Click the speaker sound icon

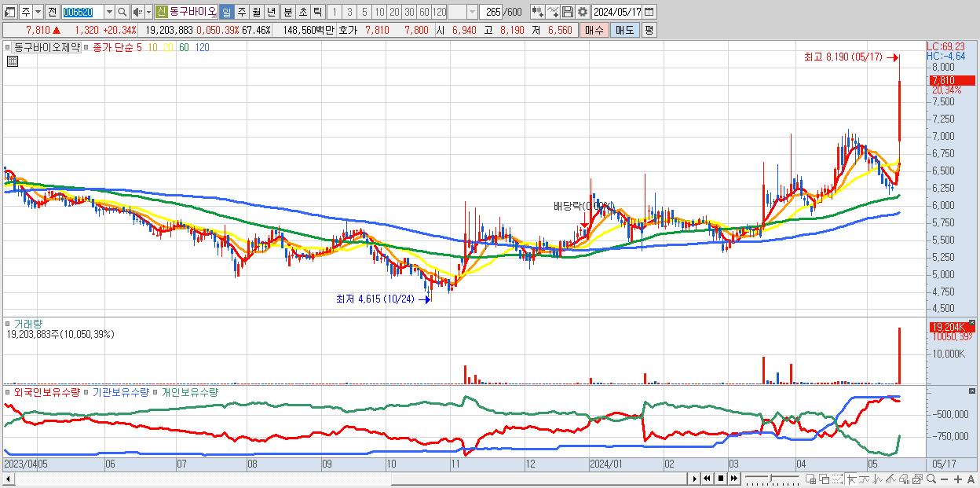137,12
